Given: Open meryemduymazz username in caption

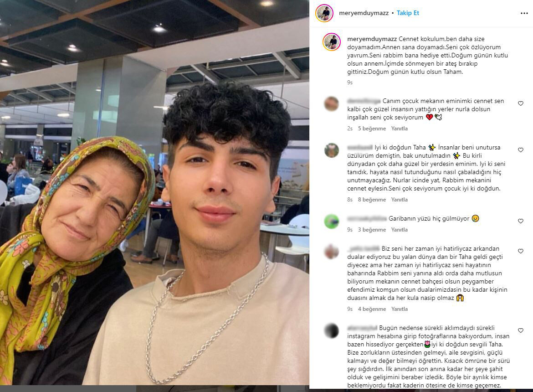Looking at the screenshot, I should [372, 39].
